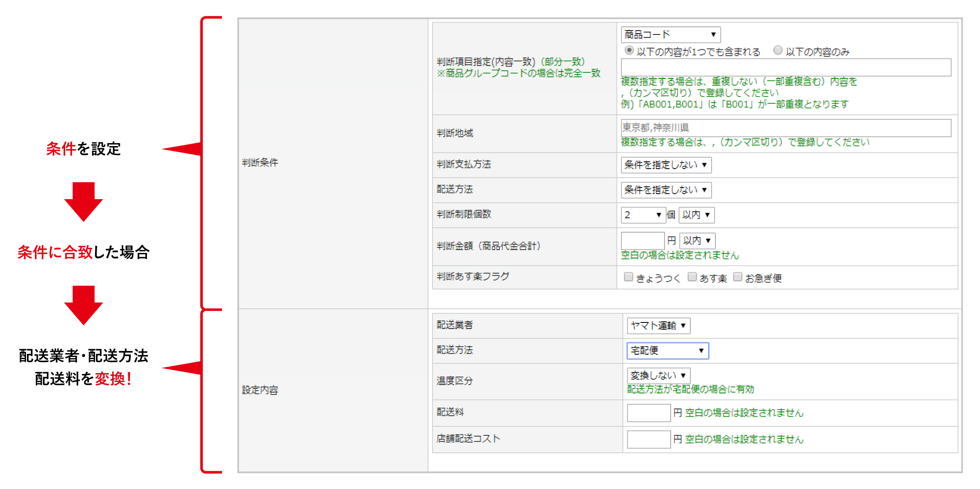Screen dimensions: 980x489
Task: Open 判断支払方法 condition dropdown
Action: pyautogui.click(x=666, y=165)
